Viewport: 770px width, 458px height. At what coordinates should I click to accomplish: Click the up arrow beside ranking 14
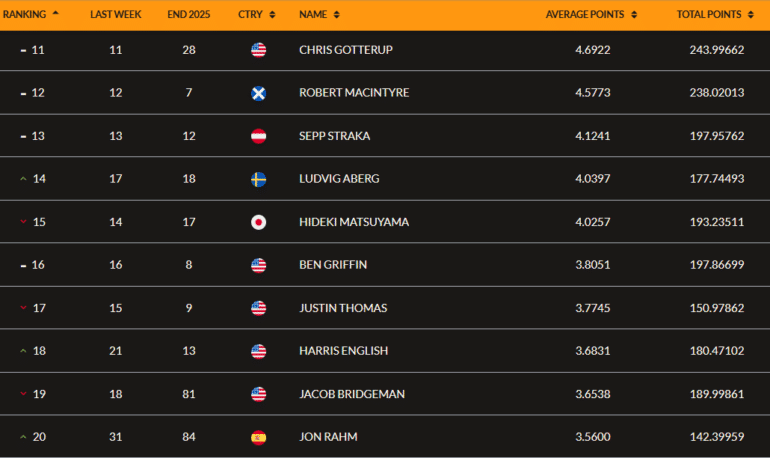[23, 179]
